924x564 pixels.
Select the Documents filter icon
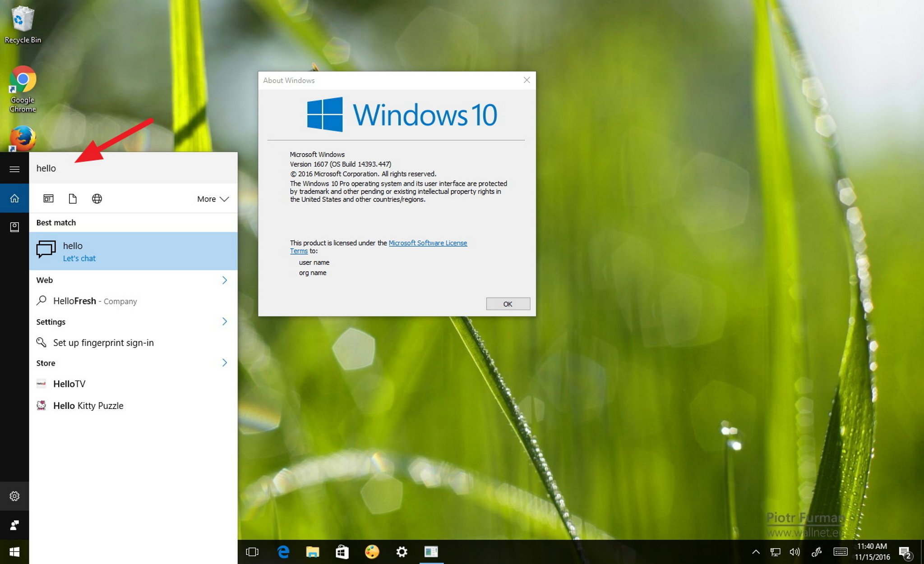73,199
